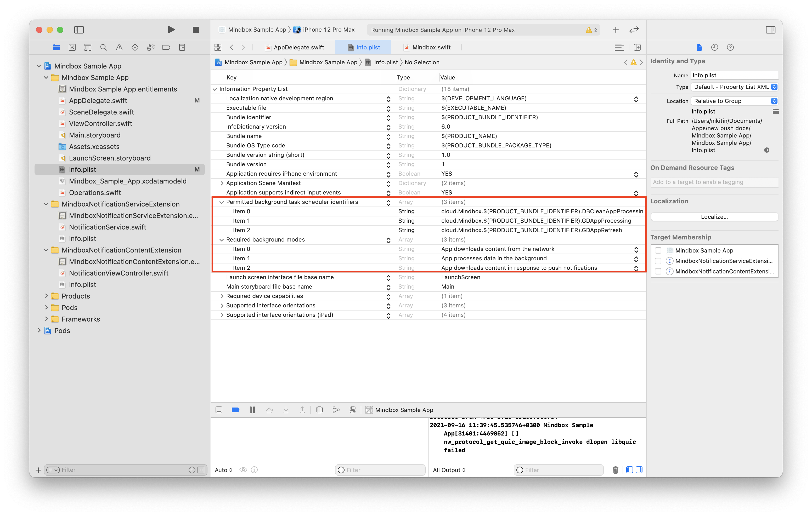Check Mindbox Sample App target membership

(658, 250)
